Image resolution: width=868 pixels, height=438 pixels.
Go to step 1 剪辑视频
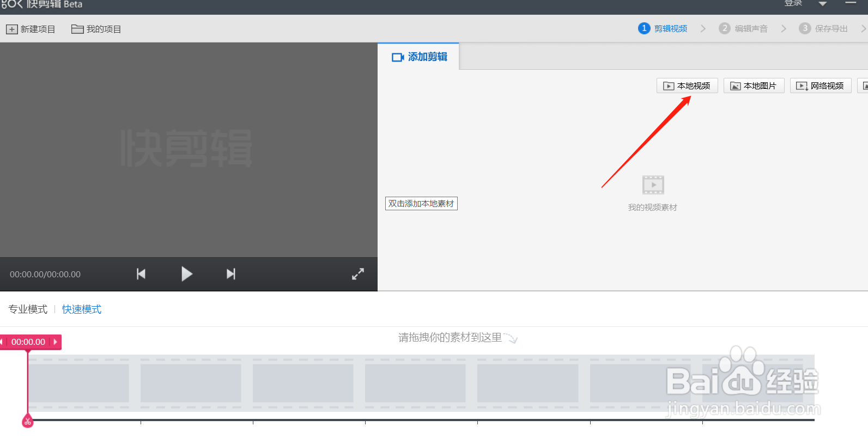pyautogui.click(x=663, y=28)
